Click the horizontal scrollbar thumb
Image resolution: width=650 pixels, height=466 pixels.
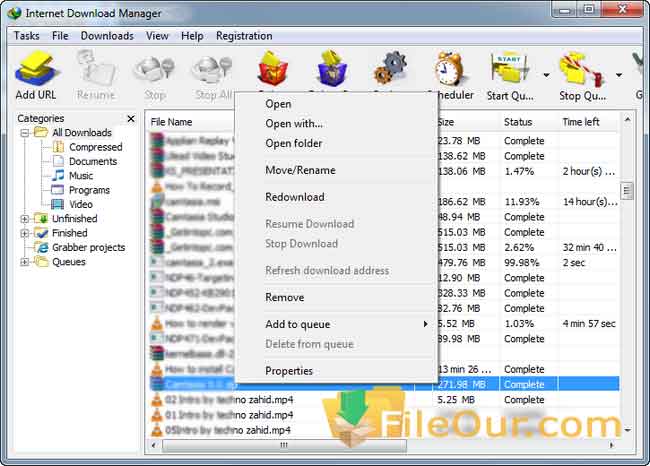click(x=284, y=446)
